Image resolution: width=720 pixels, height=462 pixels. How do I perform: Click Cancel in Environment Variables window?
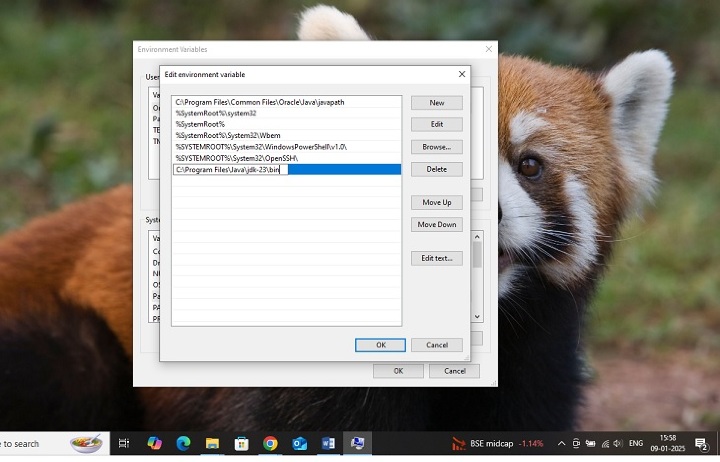(x=455, y=371)
